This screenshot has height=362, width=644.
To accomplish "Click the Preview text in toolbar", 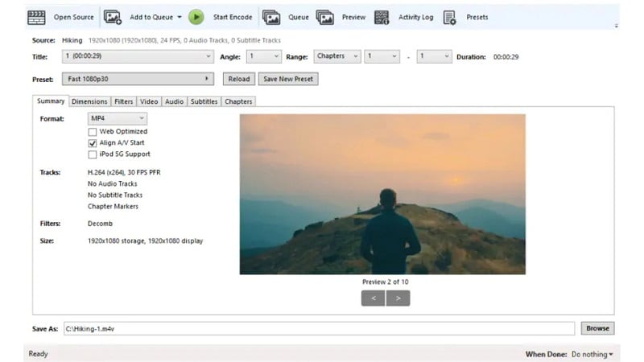I will (x=353, y=17).
